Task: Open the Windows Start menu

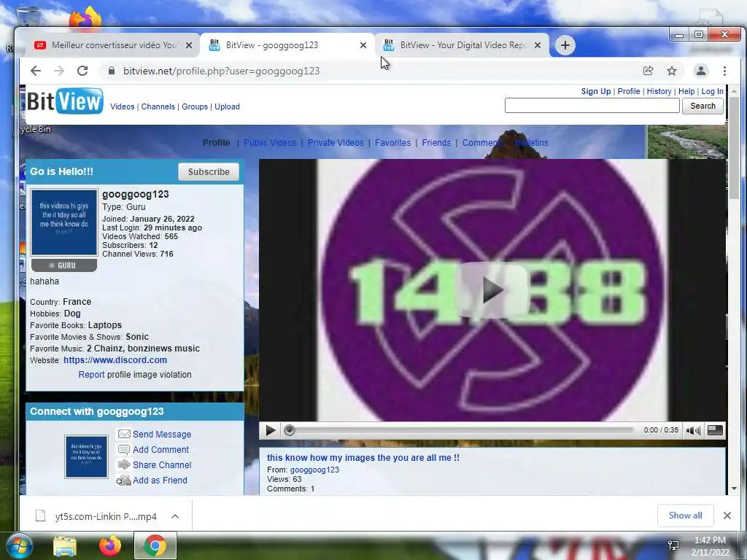Action: 20,545
